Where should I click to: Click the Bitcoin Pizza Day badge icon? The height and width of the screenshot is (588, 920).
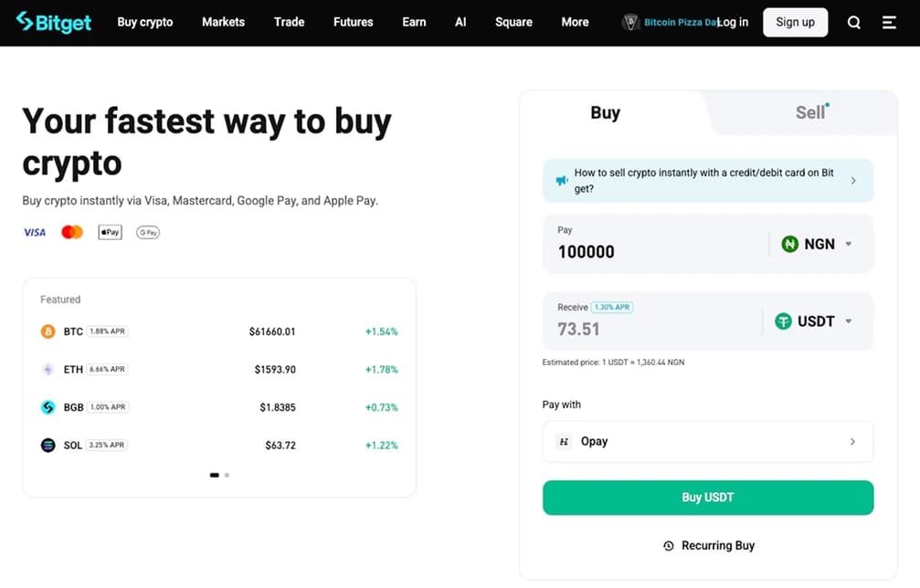(x=630, y=22)
